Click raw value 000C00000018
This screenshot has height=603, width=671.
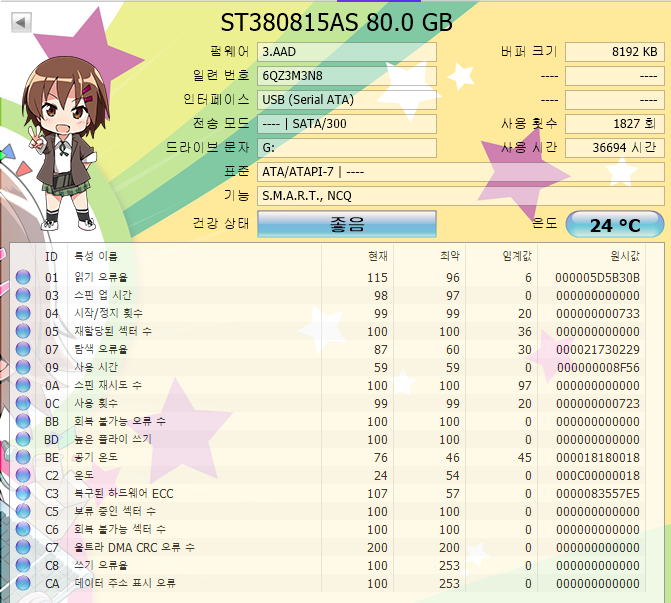pyautogui.click(x=597, y=475)
